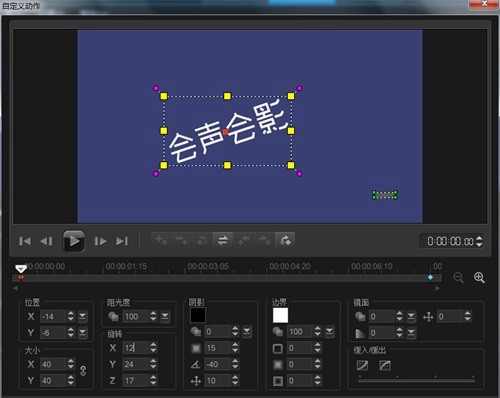Image resolution: width=500 pixels, height=398 pixels.
Task: Click the position X field showing -14
Action: click(53, 316)
